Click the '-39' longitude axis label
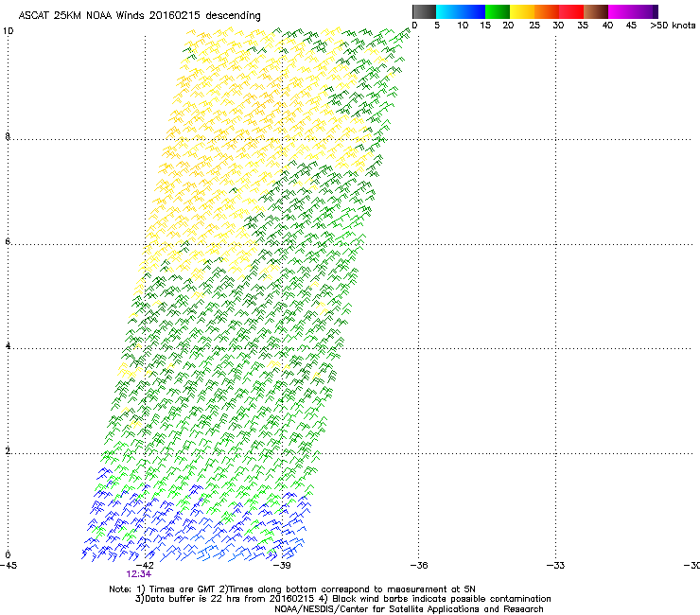Image resolution: width=700 pixels, height=615 pixels. (282, 565)
